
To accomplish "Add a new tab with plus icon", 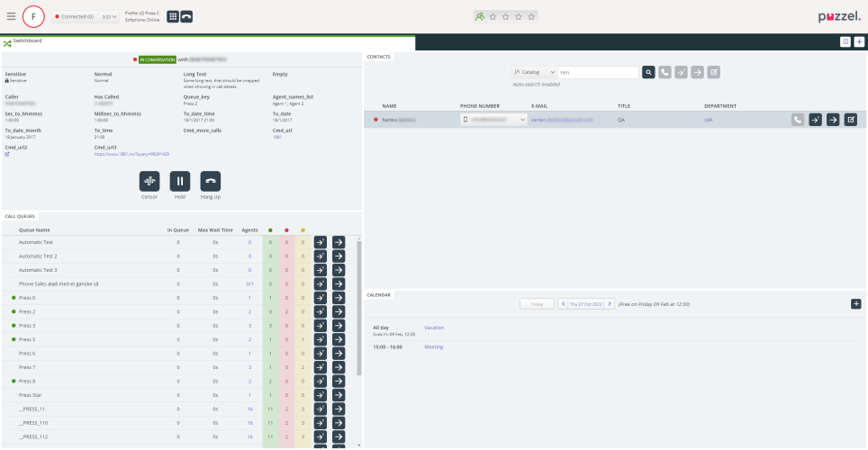I will pos(859,41).
